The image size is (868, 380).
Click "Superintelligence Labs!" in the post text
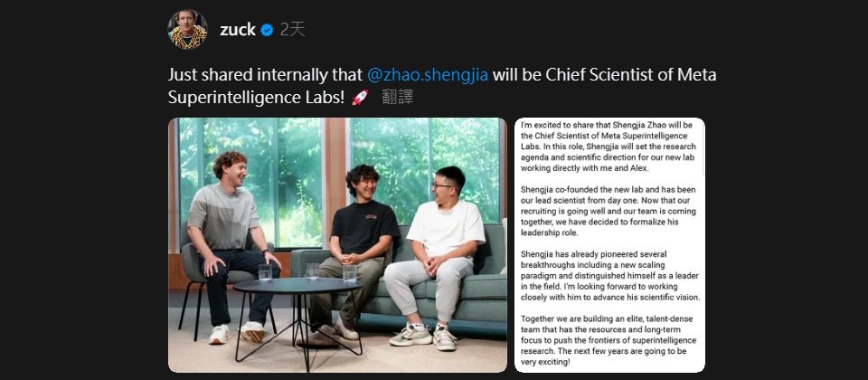click(x=257, y=98)
